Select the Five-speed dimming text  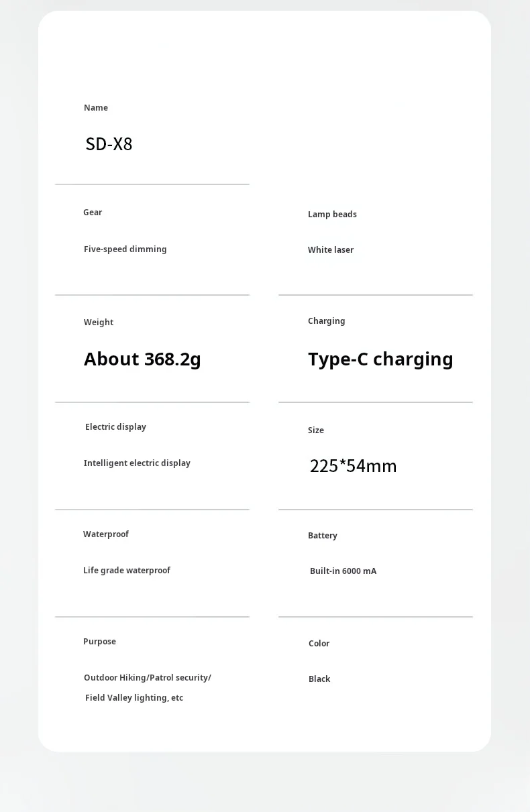pos(125,249)
